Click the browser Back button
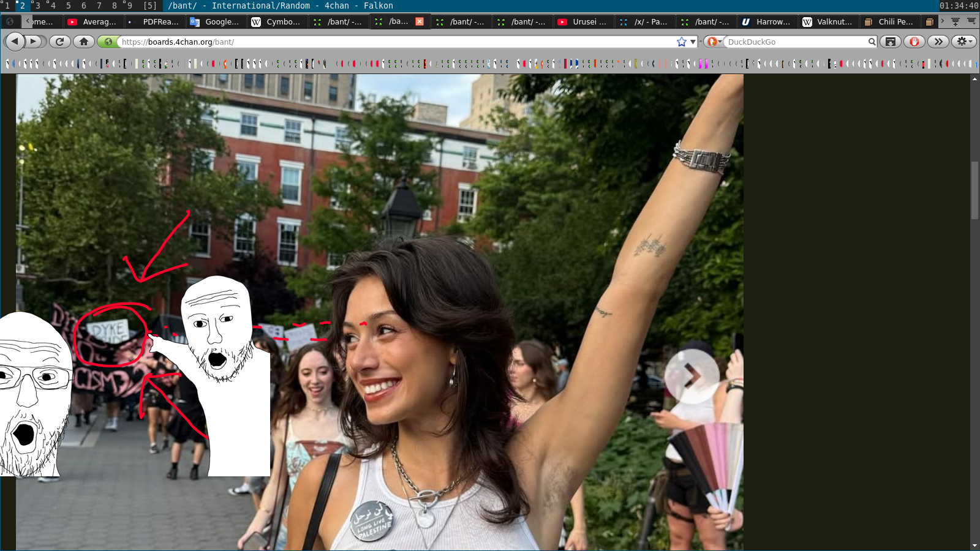 click(x=15, y=42)
